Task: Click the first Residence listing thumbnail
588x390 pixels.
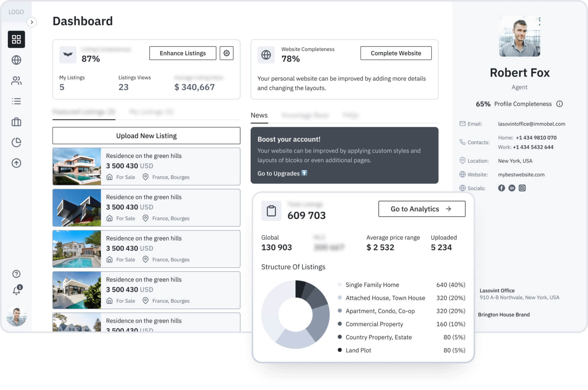Action: tap(76, 166)
